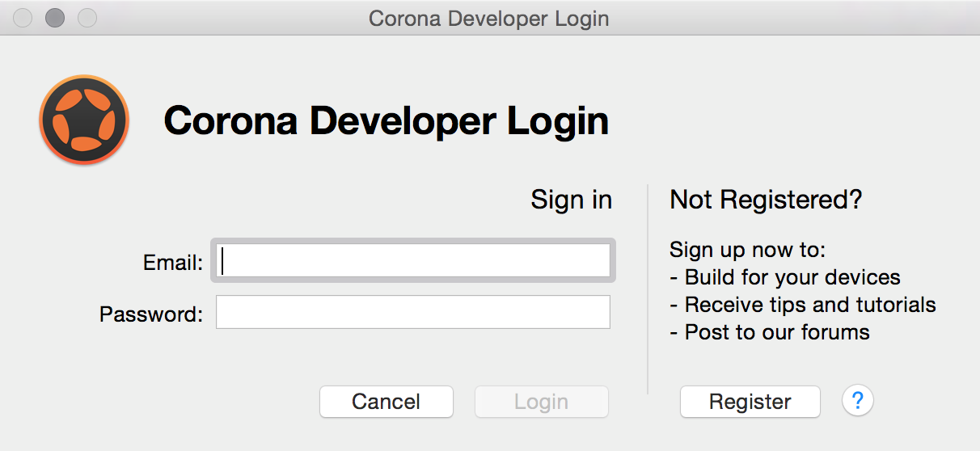Viewport: 980px width, 451px height.
Task: Open help via the blue question mark
Action: point(858,401)
